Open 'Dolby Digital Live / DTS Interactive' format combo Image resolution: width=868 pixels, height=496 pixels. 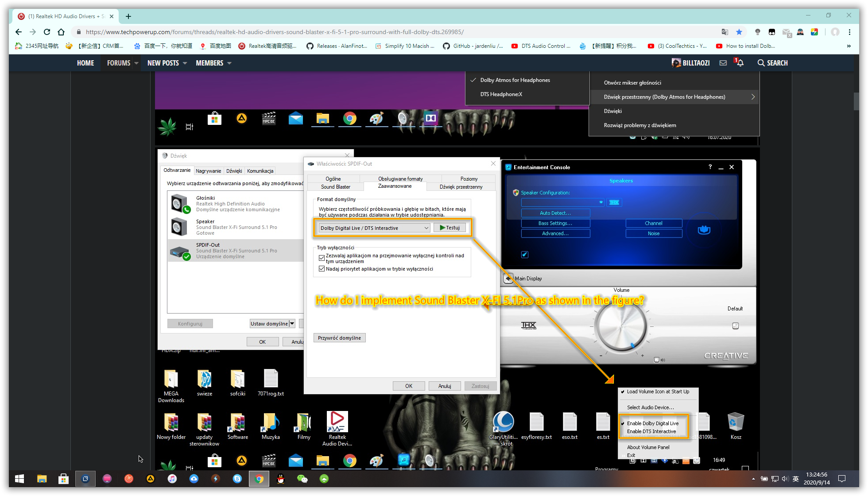[374, 228]
